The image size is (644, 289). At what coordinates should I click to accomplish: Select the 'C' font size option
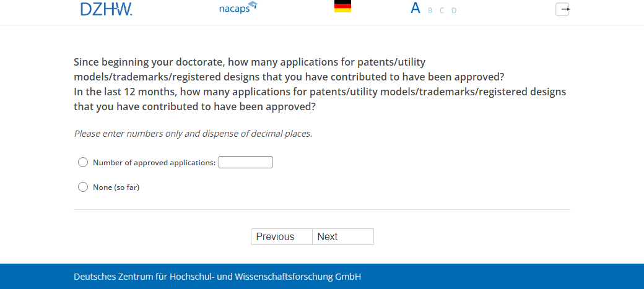(442, 11)
